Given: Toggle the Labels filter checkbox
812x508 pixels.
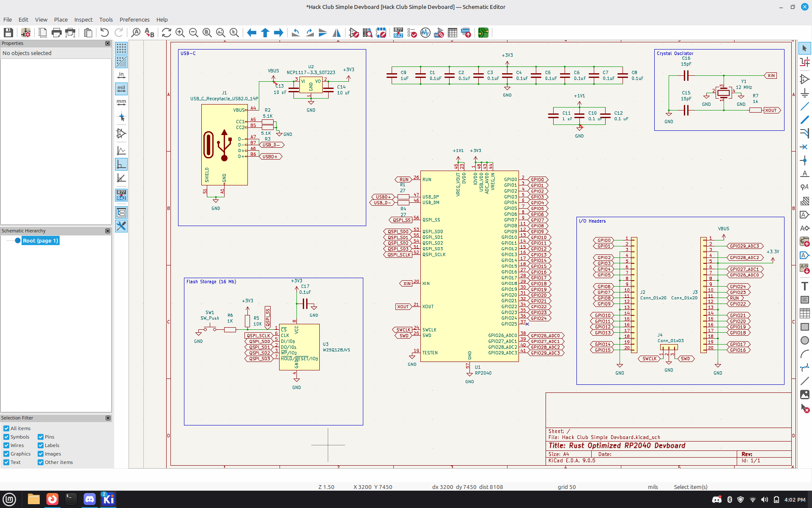Looking at the screenshot, I should click(41, 445).
